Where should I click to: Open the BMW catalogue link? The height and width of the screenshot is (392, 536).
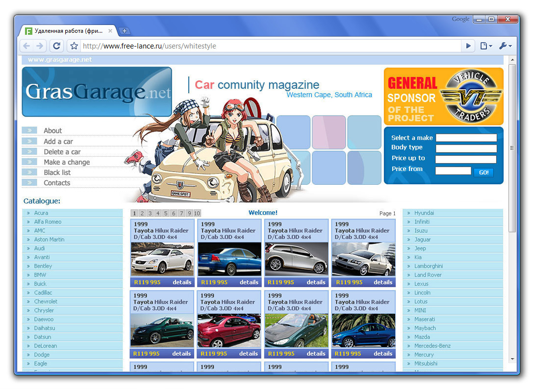40,275
